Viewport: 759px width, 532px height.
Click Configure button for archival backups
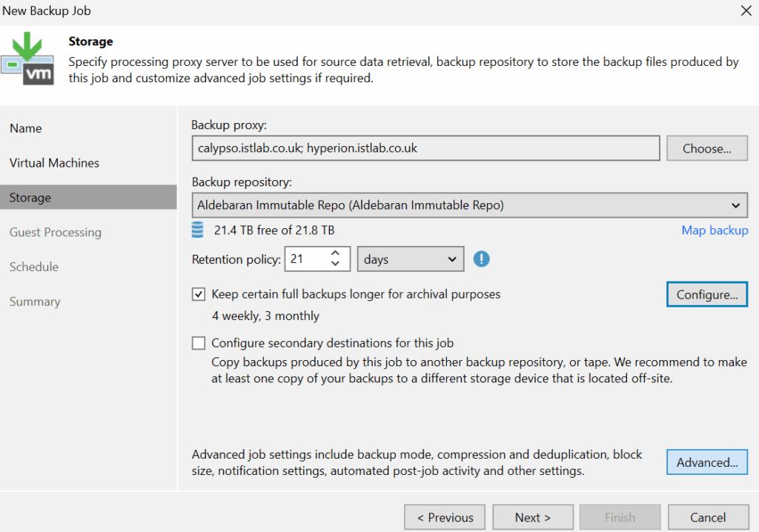pos(706,294)
